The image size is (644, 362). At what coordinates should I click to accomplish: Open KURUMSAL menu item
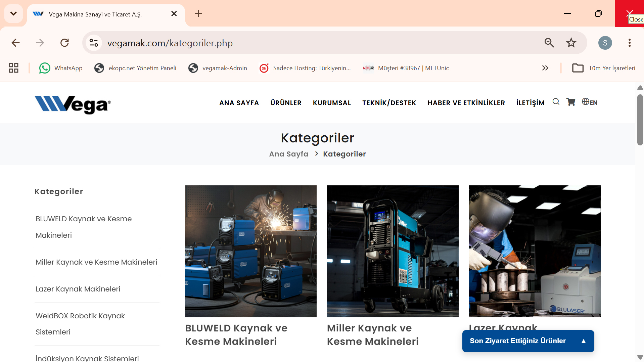click(x=332, y=103)
